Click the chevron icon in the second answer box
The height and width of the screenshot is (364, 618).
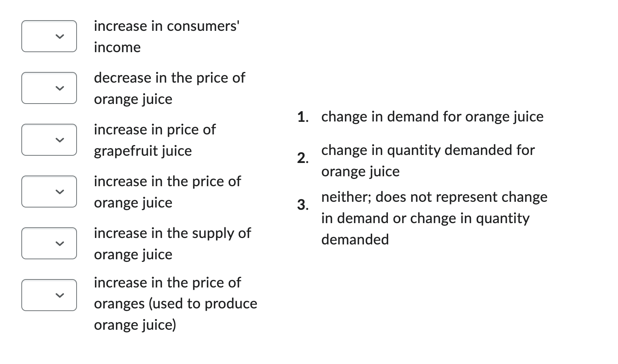(59, 88)
